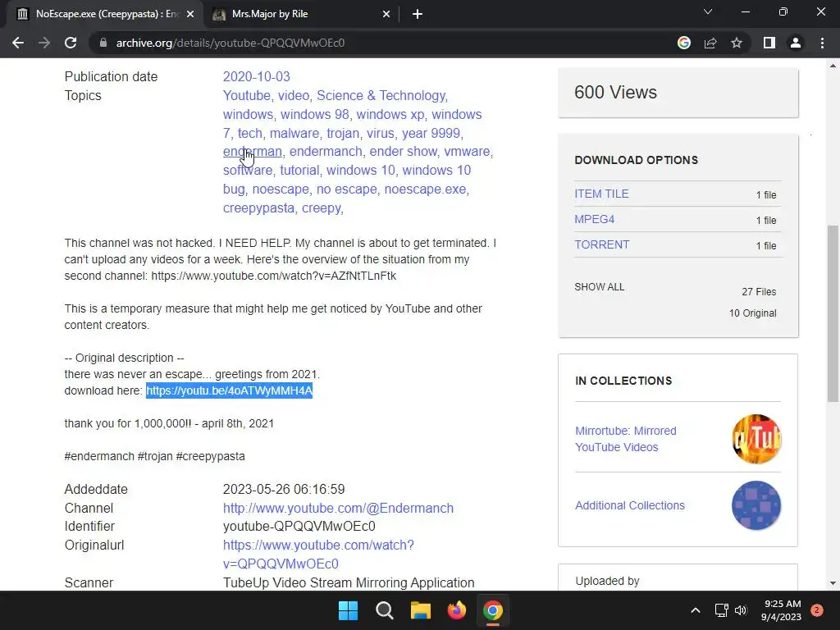Open the Science & Technology topic
This screenshot has height=630, width=840.
point(381,95)
